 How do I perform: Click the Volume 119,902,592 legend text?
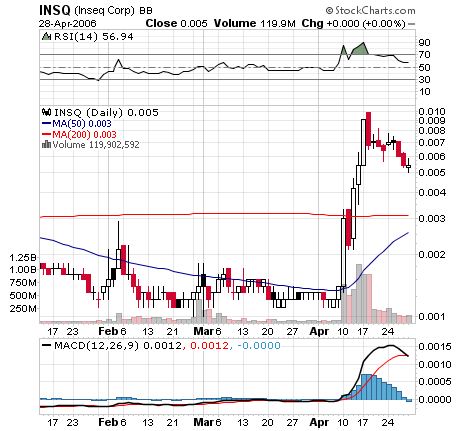[x=96, y=145]
